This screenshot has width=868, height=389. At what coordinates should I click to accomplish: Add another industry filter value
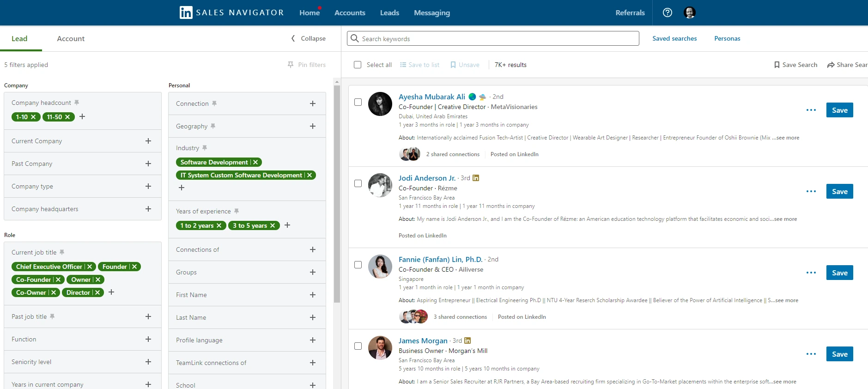coord(182,188)
